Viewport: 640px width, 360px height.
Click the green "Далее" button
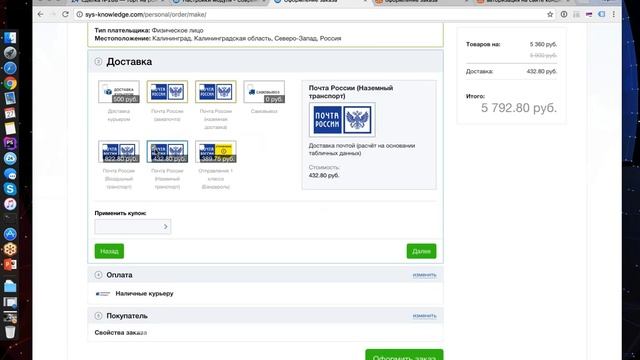tap(421, 251)
